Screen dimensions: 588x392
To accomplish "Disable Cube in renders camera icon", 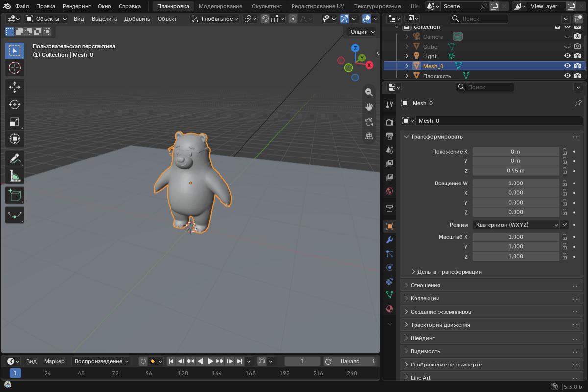I will pyautogui.click(x=578, y=46).
